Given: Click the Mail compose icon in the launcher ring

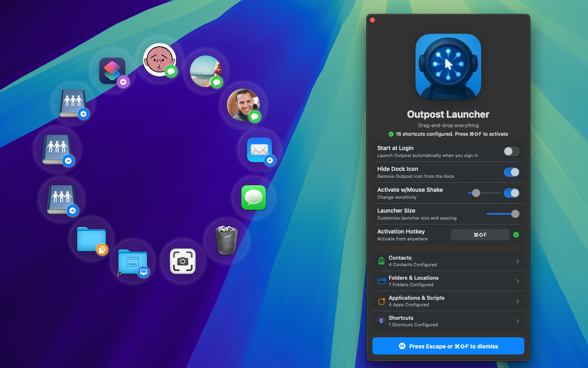Looking at the screenshot, I should (x=260, y=150).
